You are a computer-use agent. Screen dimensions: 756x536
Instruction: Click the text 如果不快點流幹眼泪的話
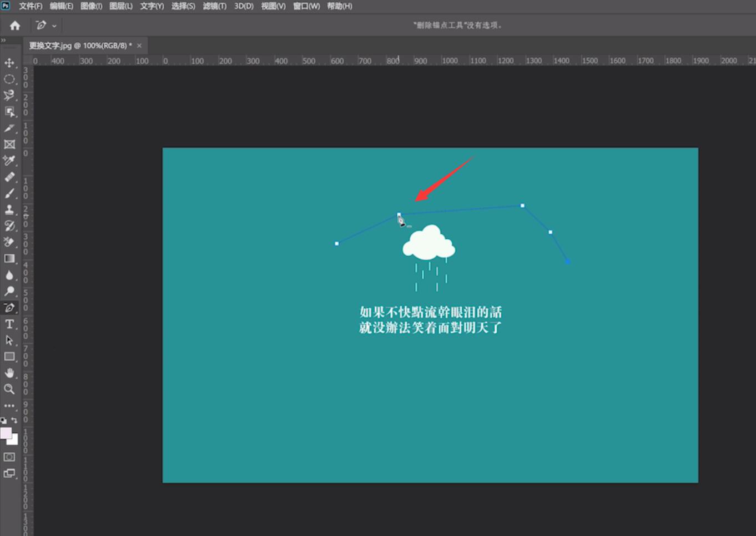click(431, 312)
